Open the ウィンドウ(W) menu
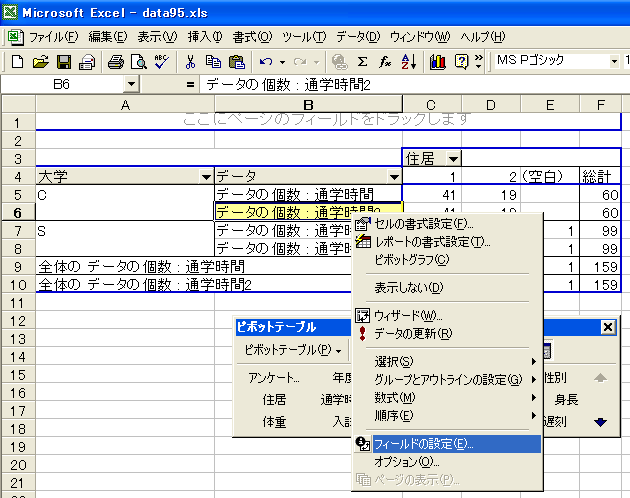Viewport: 630px width, 498px height. 419,37
